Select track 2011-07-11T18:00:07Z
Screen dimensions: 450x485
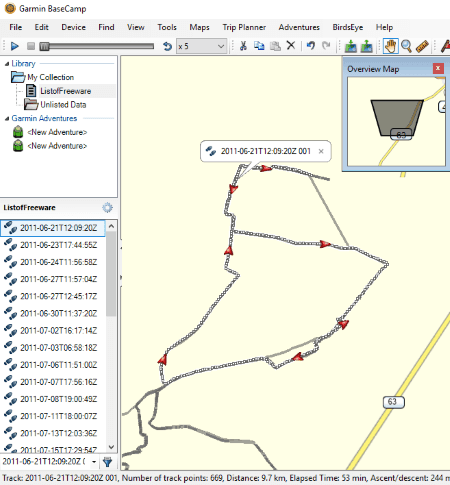[53, 416]
